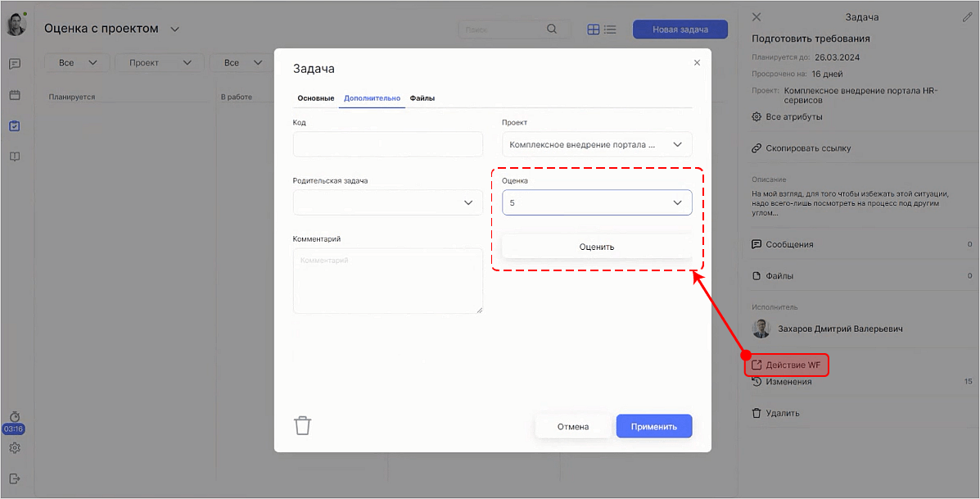The height and width of the screenshot is (499, 980).
Task: Select the tasks icon in left sidebar
Action: 15,125
